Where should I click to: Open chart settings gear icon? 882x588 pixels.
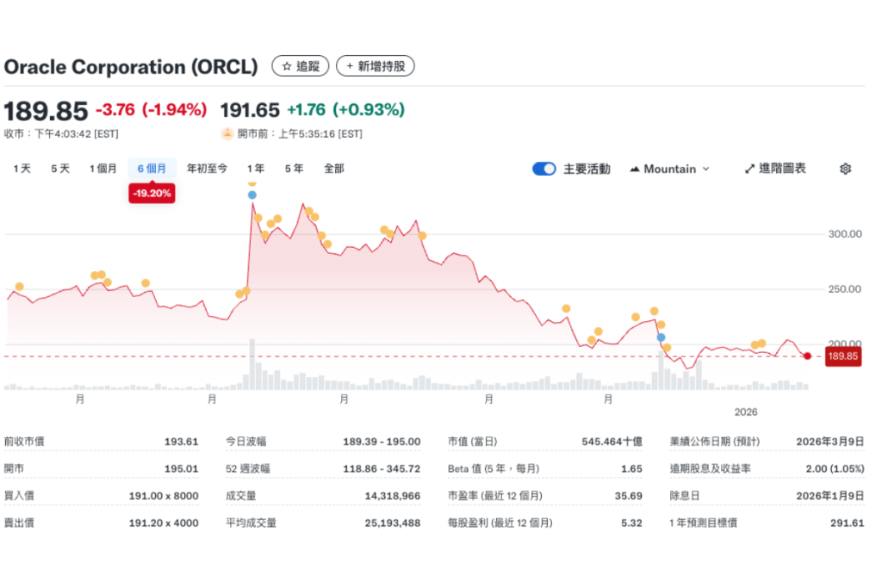(845, 169)
